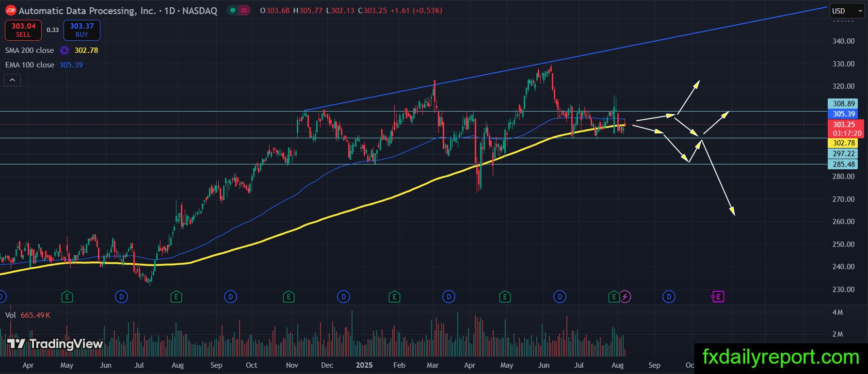Click the pink data-mode indicator beside the symbol
Image resolution: width=868 pixels, height=374 pixels.
(x=244, y=10)
